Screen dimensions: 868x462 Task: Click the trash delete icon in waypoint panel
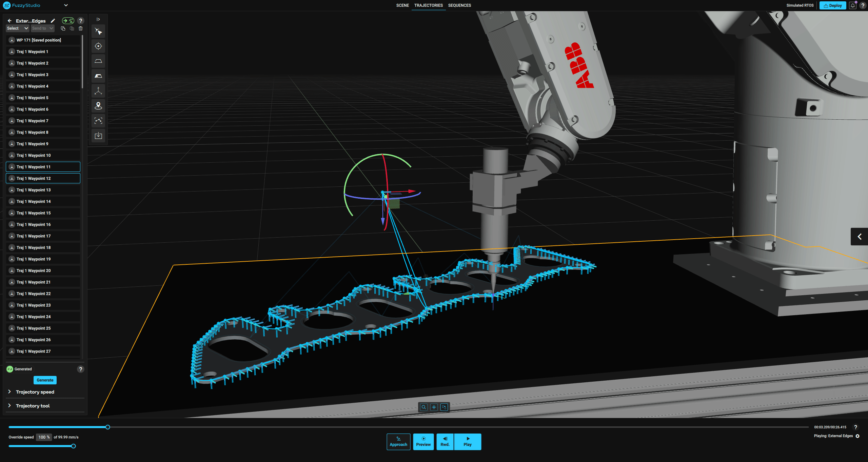pyautogui.click(x=81, y=28)
